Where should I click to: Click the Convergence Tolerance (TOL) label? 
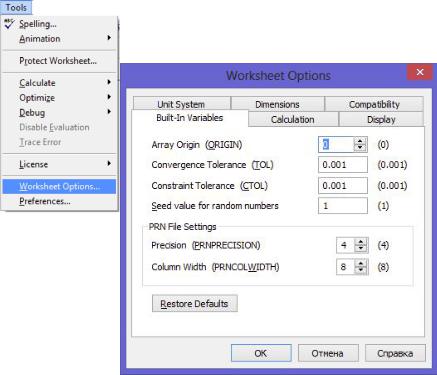(x=212, y=165)
